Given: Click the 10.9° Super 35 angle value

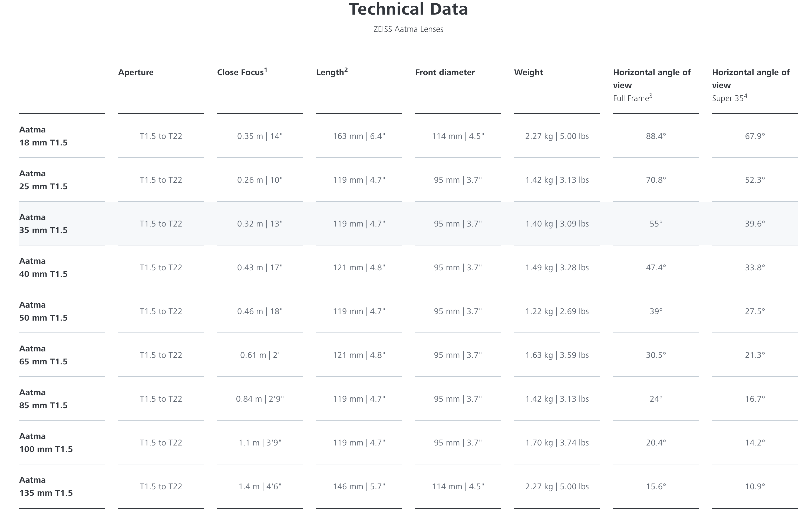Looking at the screenshot, I should 755,486.
